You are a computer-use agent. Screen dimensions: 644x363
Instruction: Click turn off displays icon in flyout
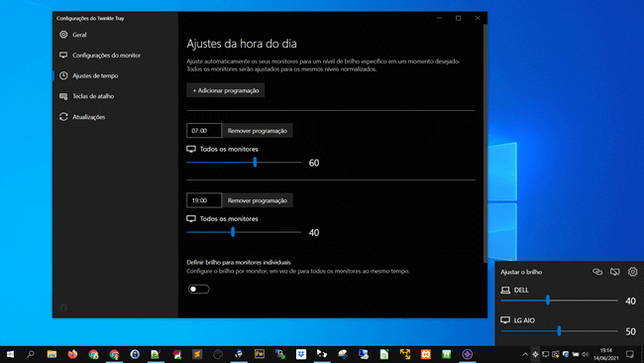pyautogui.click(x=615, y=272)
